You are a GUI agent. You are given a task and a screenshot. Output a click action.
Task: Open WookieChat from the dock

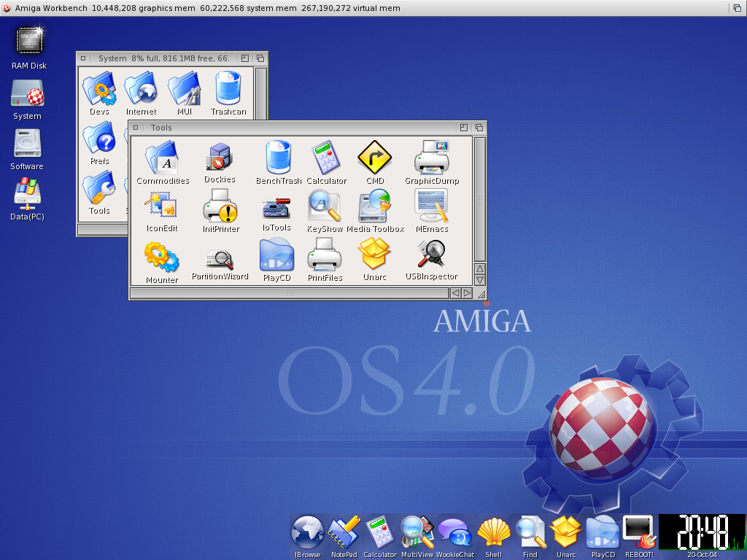(454, 534)
